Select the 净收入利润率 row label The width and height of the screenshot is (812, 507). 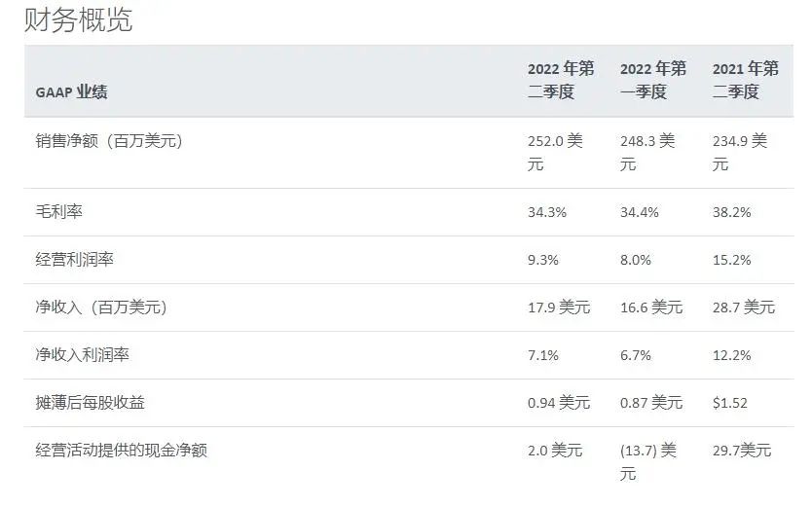(83, 355)
